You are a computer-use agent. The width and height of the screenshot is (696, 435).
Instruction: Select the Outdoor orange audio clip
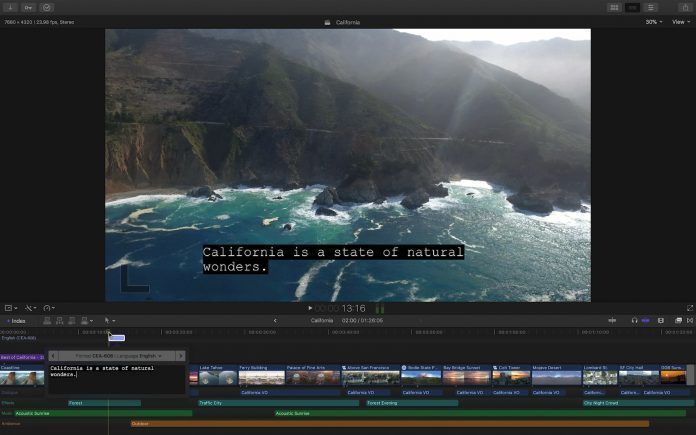click(390, 424)
